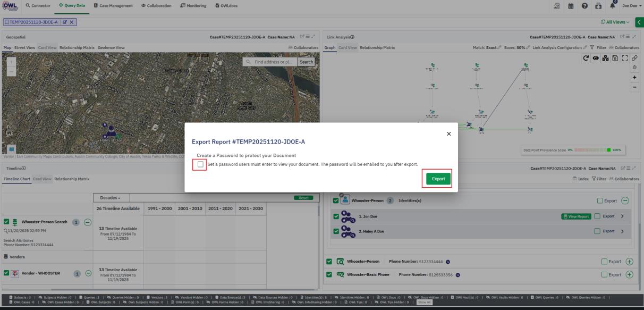Uncheck the Haley A Doe checkbox
Viewport: 644px width, 310px height.
pyautogui.click(x=335, y=231)
